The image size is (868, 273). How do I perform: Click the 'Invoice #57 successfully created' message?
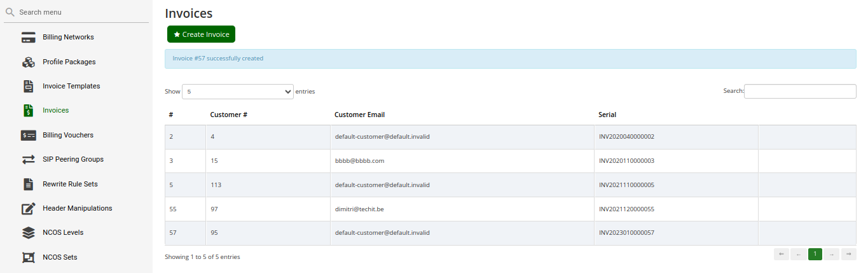click(x=218, y=59)
